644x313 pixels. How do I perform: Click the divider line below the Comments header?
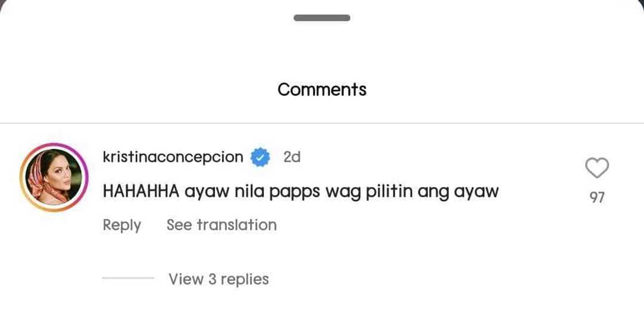tap(322, 123)
